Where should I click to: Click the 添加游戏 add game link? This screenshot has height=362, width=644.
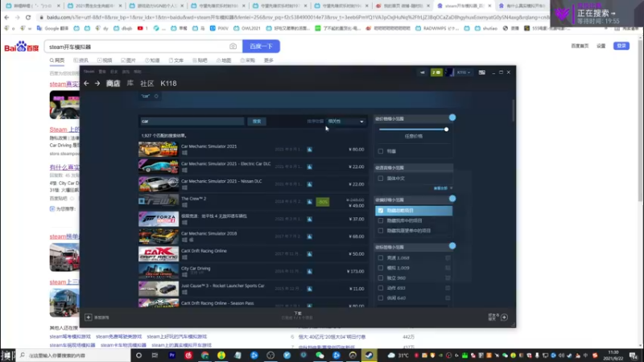pos(101,318)
